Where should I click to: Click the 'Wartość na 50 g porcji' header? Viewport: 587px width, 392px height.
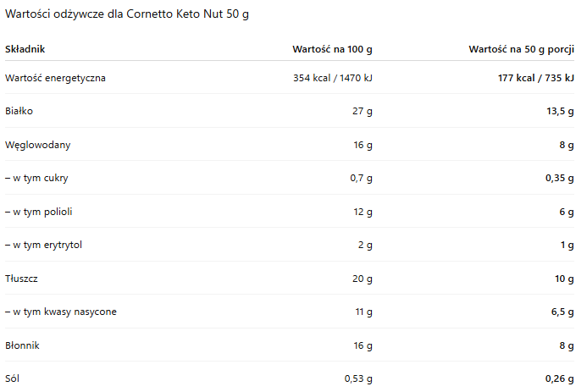tap(522, 49)
